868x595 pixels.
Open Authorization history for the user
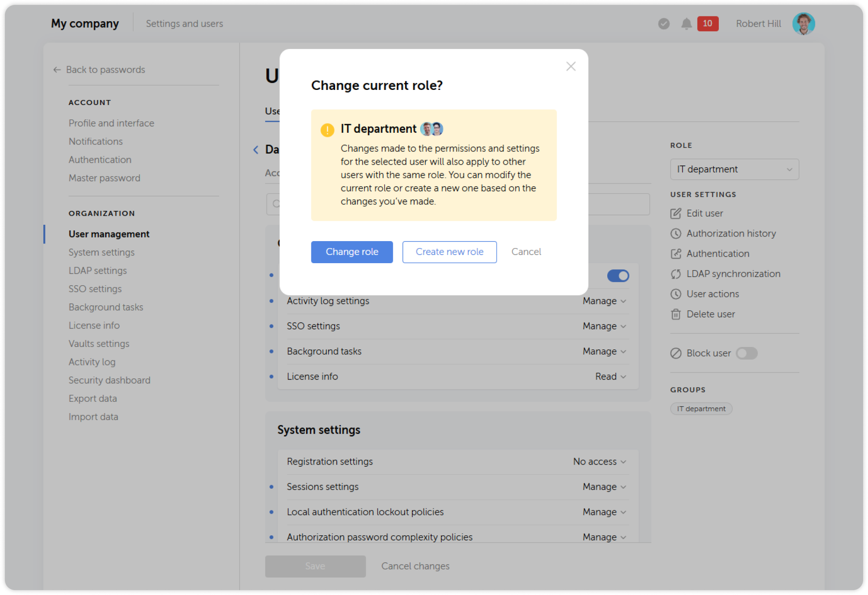tap(676, 233)
